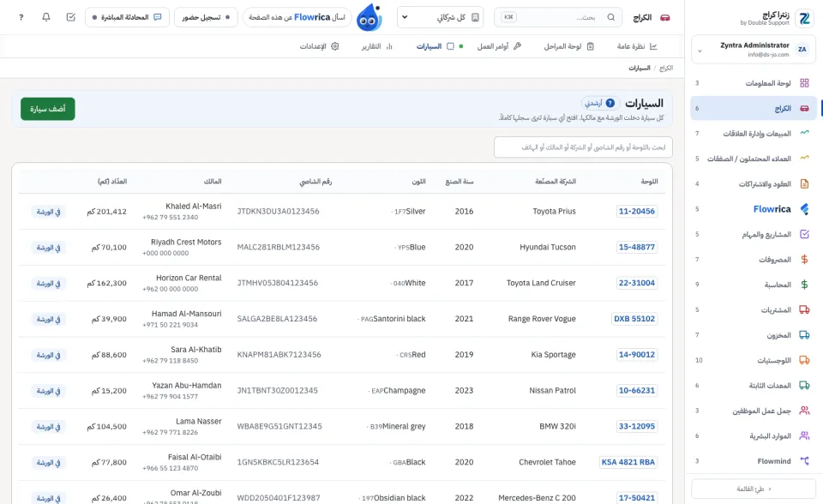The image size is (823, 504).
Task: Open the نظرة عامة tab
Action: pos(637,46)
